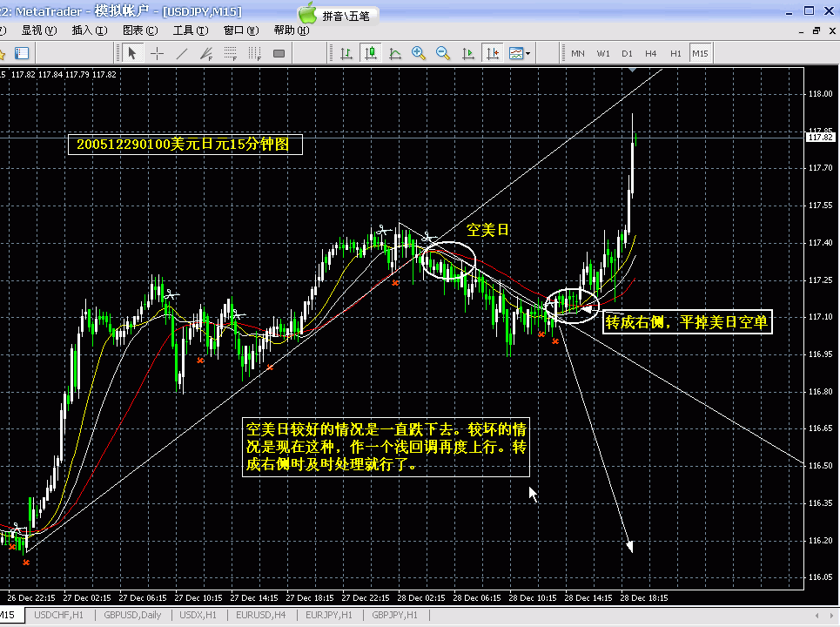The height and width of the screenshot is (627, 840).
Task: Switch chart to bar chart
Action: [346, 53]
